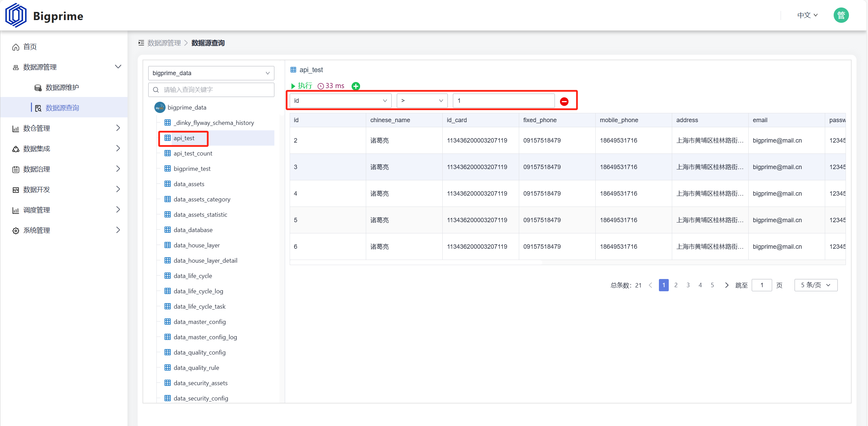Click the 跳至 page number input
Image resolution: width=868 pixels, height=426 pixels.
coord(762,285)
